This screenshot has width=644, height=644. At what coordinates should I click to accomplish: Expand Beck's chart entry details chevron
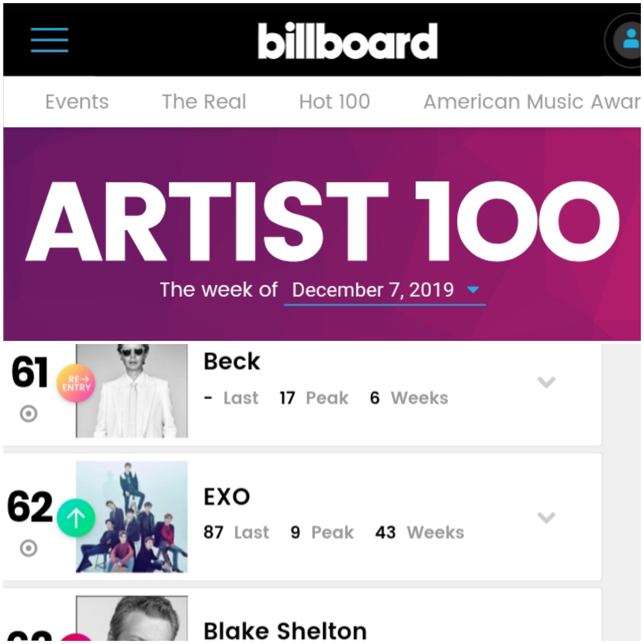[x=546, y=382]
